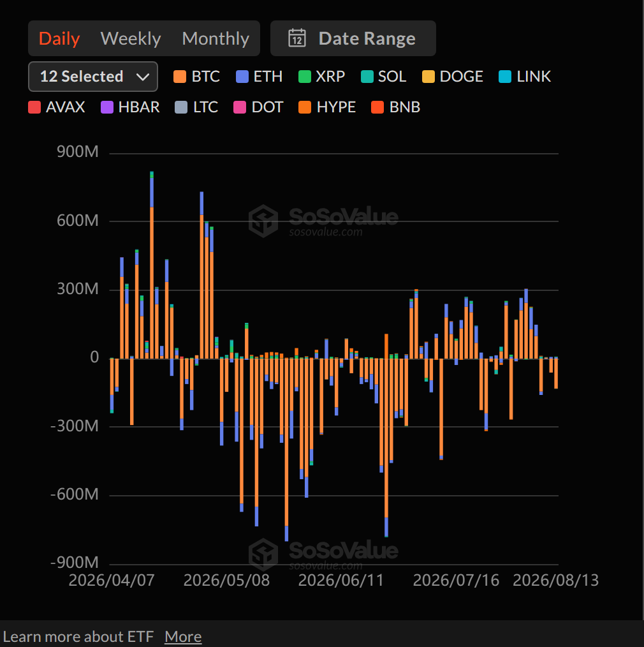Image resolution: width=644 pixels, height=647 pixels.
Task: Click the Learn more about ETF text
Action: tap(78, 636)
